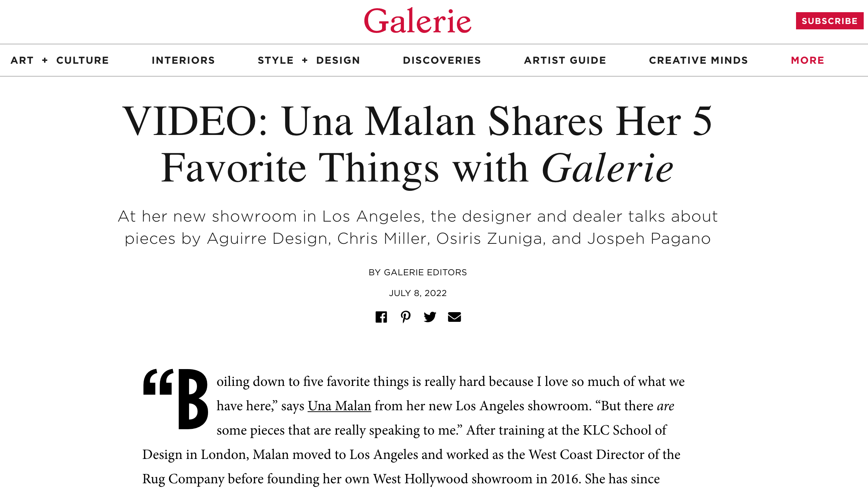Click the Galerie logo

(418, 21)
